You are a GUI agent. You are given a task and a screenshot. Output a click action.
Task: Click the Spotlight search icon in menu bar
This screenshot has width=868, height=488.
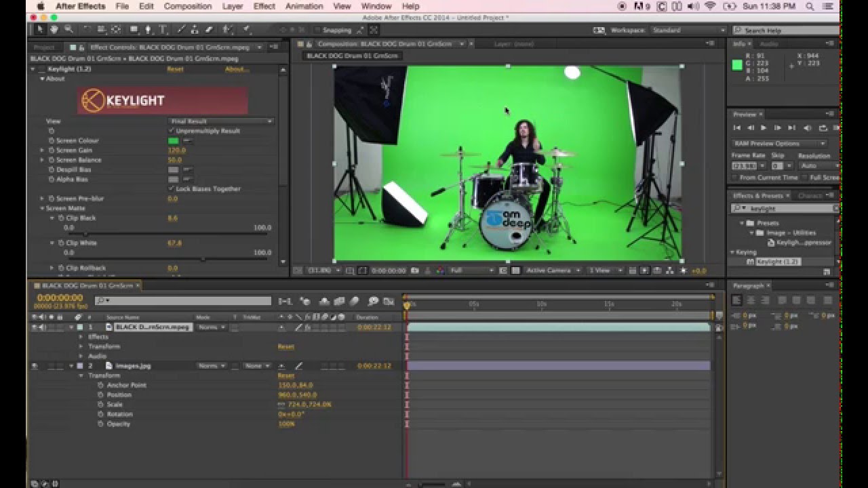pos(810,6)
